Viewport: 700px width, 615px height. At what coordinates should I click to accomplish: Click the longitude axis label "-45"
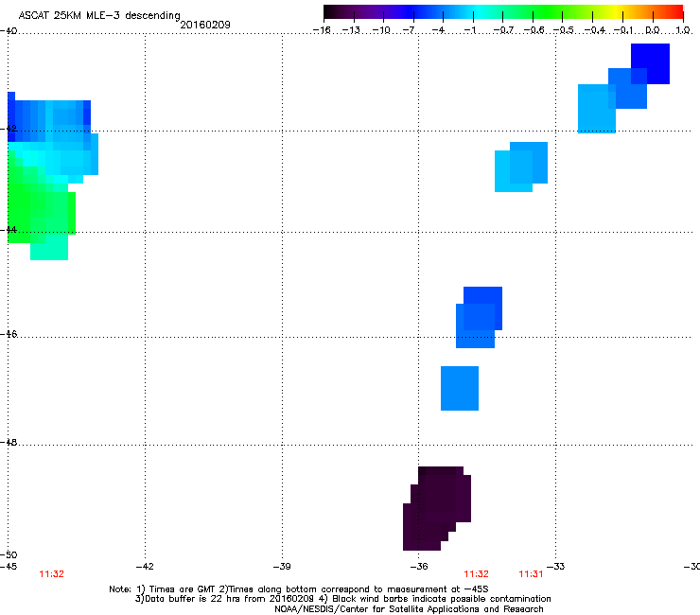9,567
